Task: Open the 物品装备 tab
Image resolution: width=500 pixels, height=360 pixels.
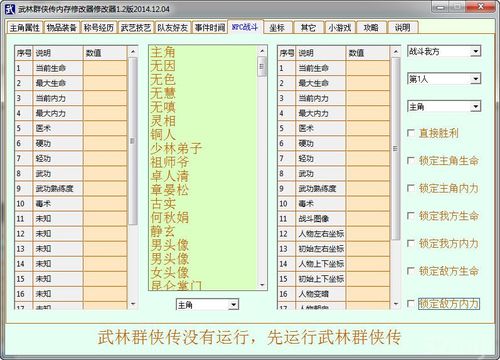Action: 62,28
